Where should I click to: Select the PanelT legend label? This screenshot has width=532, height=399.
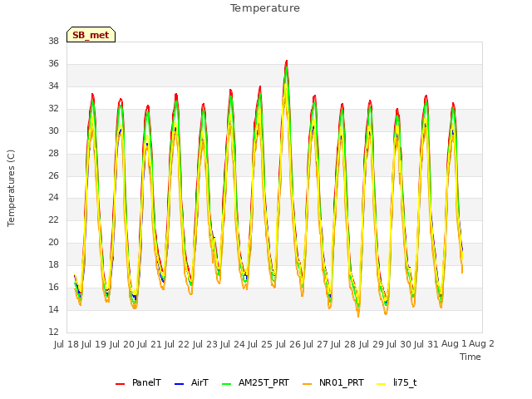[x=146, y=382]
